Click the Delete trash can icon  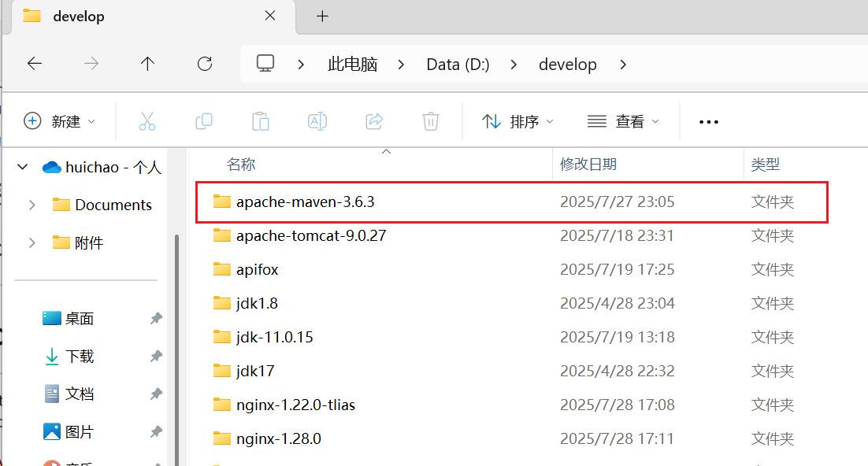tap(431, 121)
